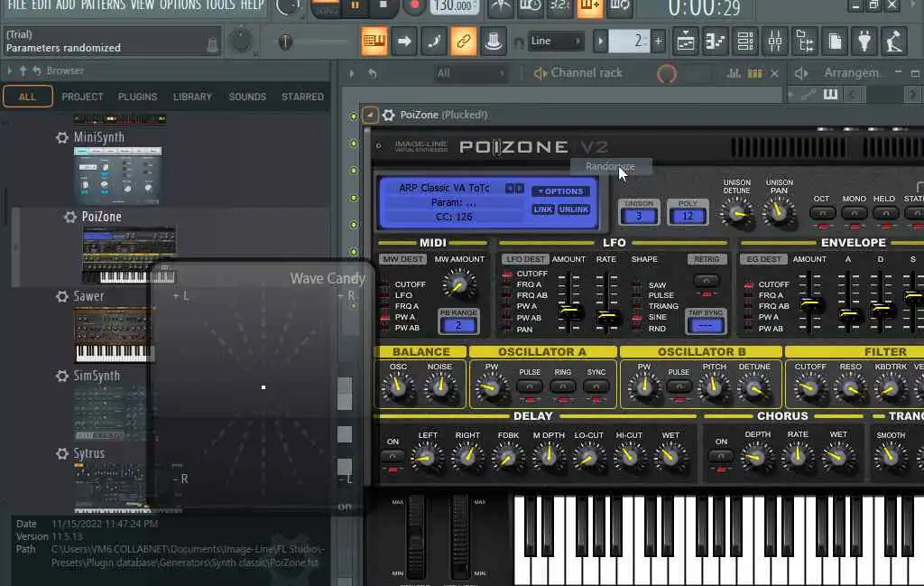Switch to the PLUGINS browser tab
This screenshot has width=924, height=586.
tap(137, 97)
